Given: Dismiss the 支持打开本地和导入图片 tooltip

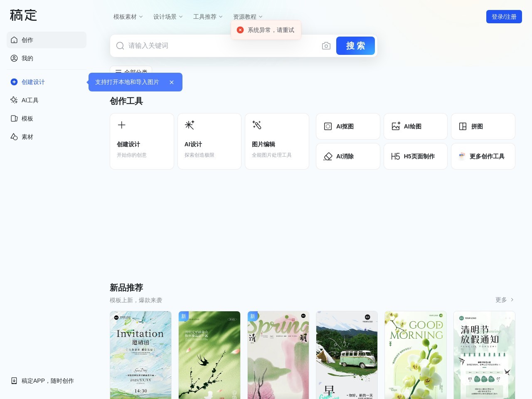Looking at the screenshot, I should tap(172, 82).
